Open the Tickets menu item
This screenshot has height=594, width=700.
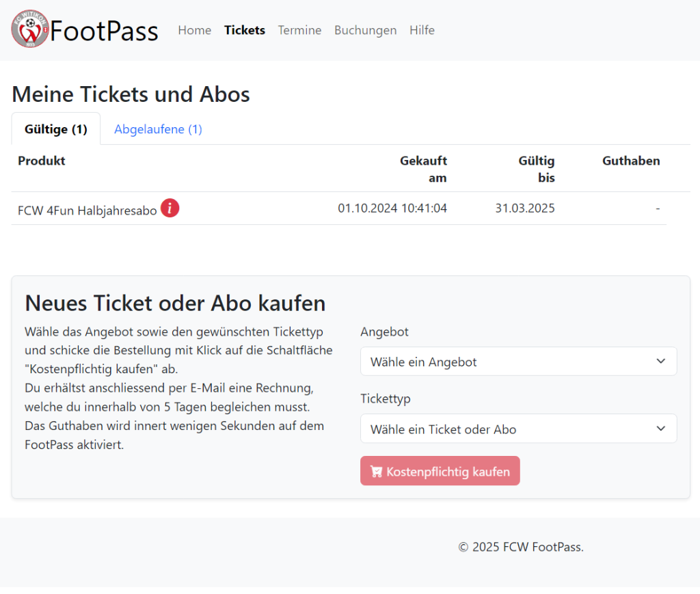pos(245,30)
